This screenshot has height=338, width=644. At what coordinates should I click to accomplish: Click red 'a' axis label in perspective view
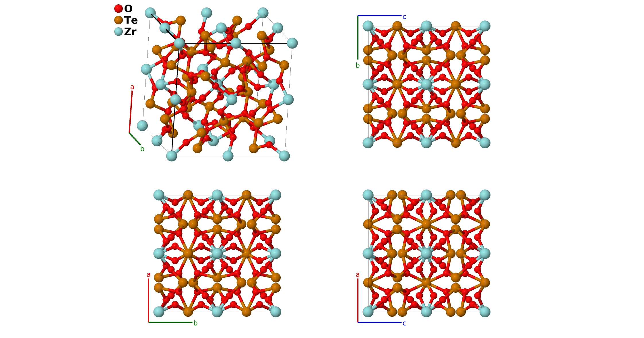[132, 87]
